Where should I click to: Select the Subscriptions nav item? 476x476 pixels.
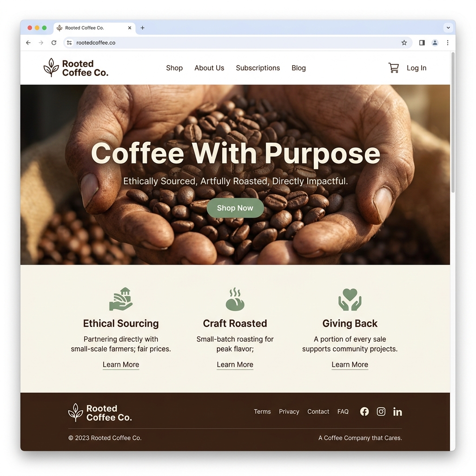point(258,68)
